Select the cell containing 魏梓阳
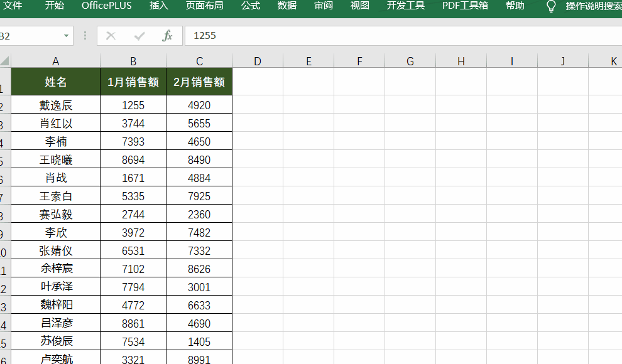Screen dimensions: 622x364 coord(55,306)
